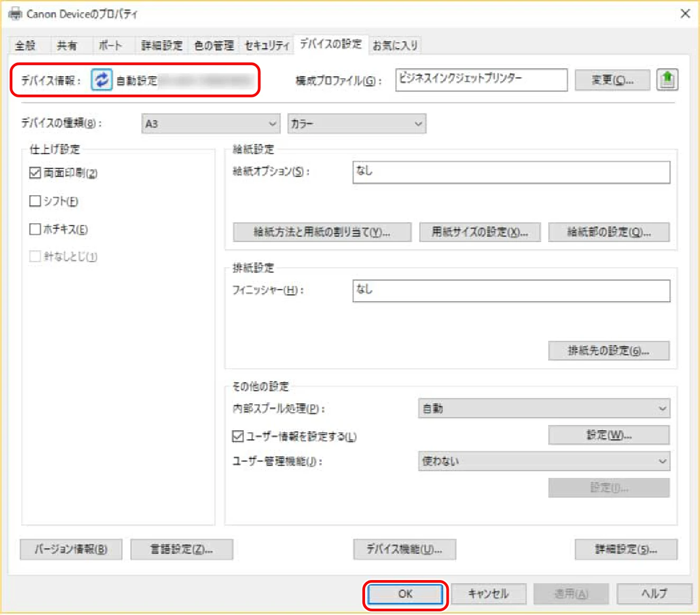The width and height of the screenshot is (700, 615).
Task: Click the キャンセル button
Action: (x=488, y=594)
